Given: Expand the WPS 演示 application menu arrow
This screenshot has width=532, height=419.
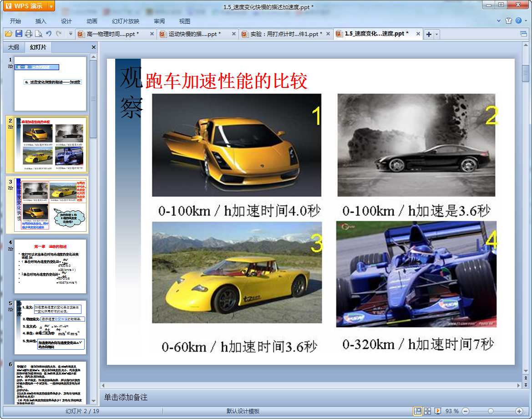Looking at the screenshot, I should click(x=51, y=6).
